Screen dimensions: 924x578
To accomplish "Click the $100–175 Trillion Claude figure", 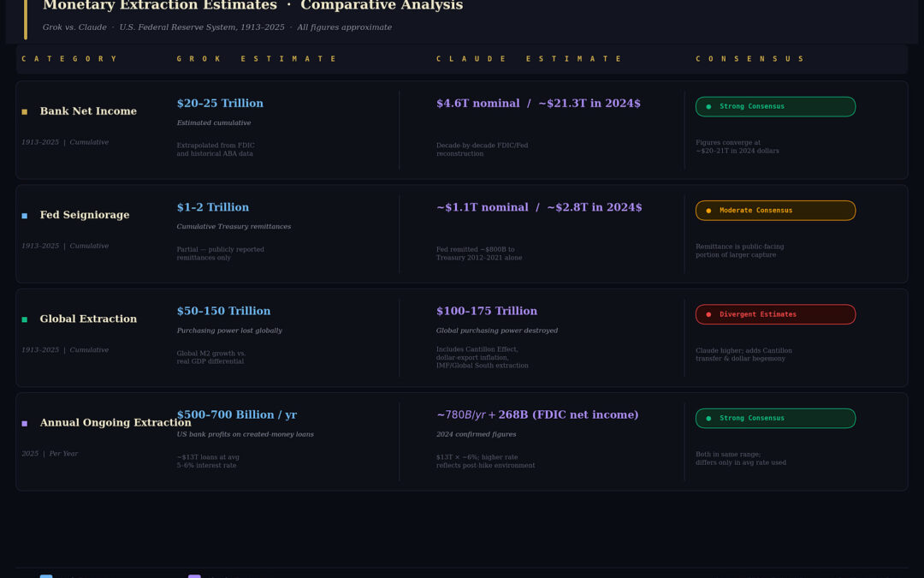I will [x=487, y=311].
